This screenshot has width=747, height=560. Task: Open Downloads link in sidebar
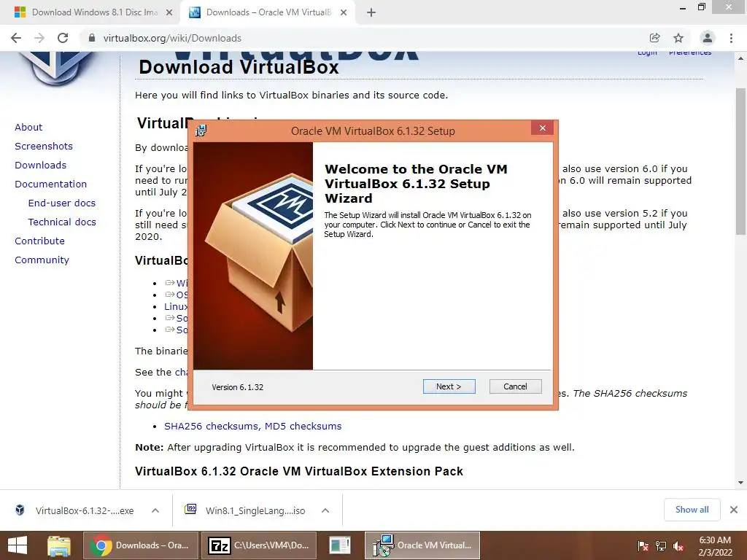[41, 166]
